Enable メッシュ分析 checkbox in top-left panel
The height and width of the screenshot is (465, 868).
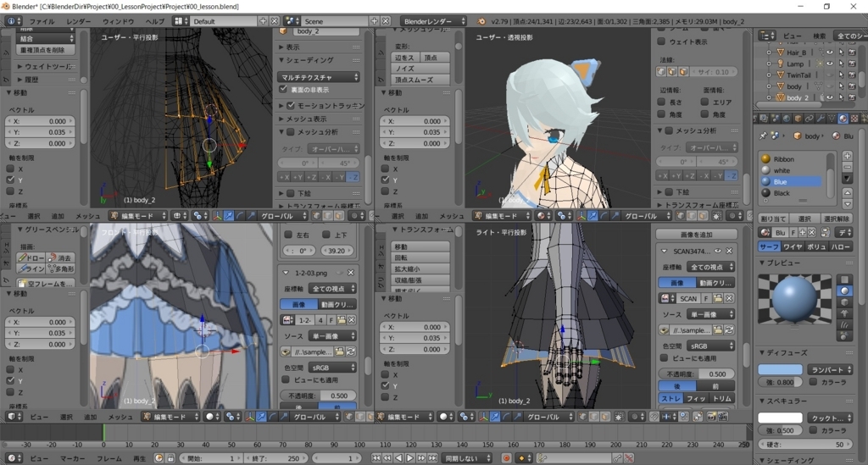pos(291,131)
